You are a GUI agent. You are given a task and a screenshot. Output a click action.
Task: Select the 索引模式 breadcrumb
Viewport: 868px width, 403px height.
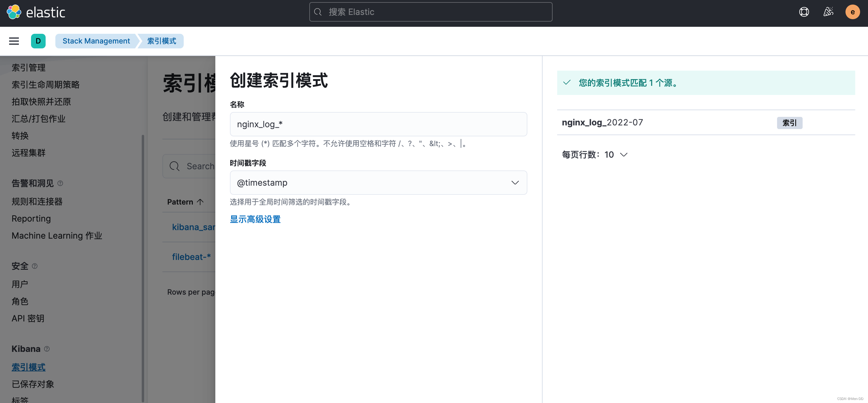161,41
